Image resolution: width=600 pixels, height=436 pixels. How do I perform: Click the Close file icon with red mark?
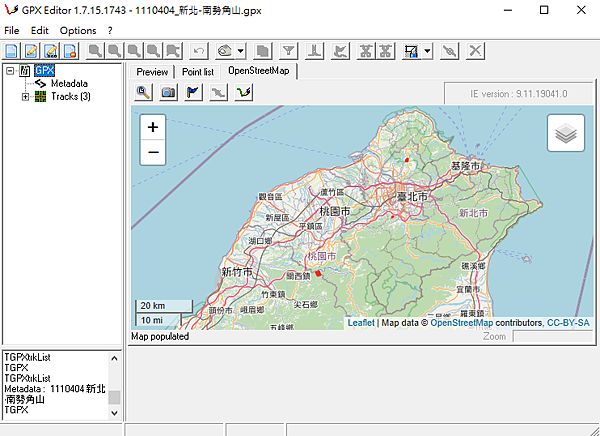pos(70,51)
